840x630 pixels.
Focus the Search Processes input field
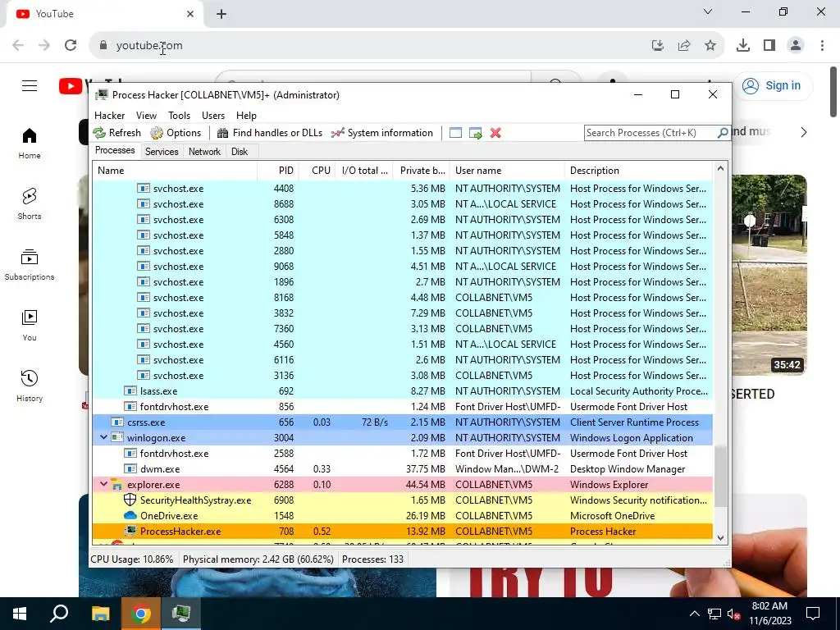coord(651,133)
